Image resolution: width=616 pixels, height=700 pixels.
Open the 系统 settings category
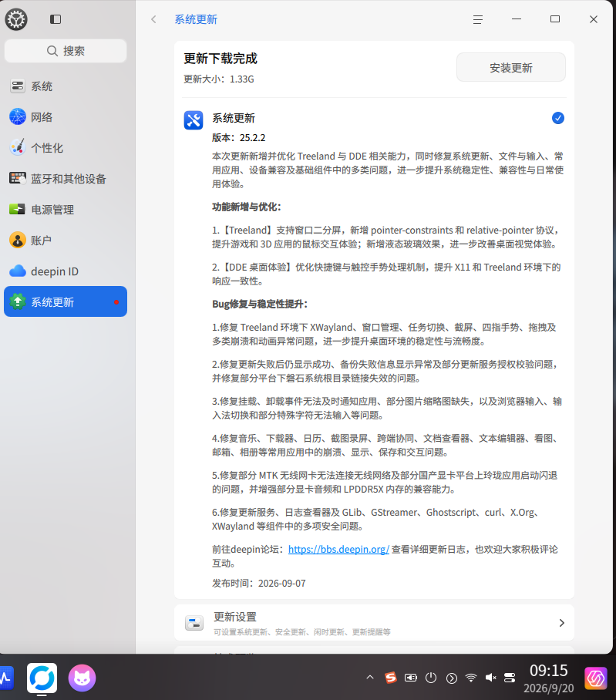coord(66,86)
